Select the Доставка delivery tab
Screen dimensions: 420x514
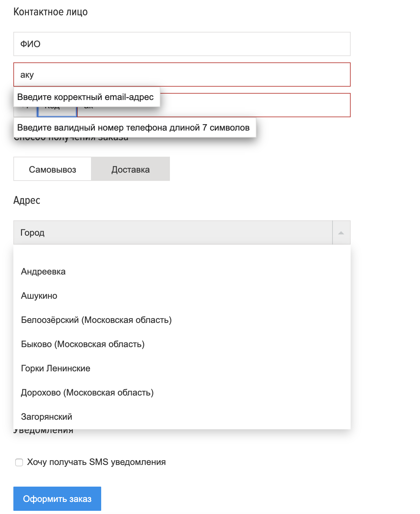pos(130,169)
